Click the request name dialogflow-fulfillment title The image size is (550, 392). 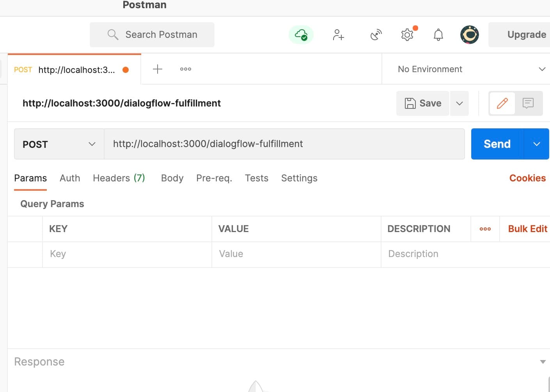(x=122, y=103)
